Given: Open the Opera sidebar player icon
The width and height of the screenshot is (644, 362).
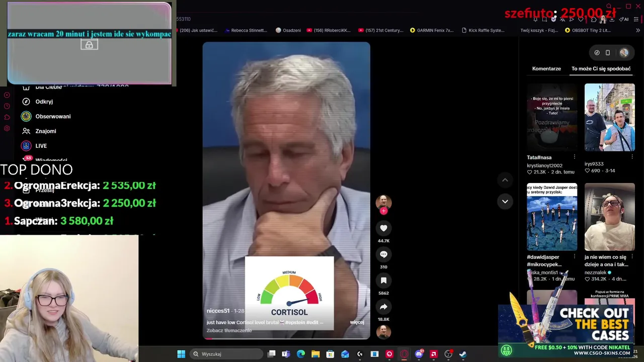Looking at the screenshot, I should click(x=7, y=95).
